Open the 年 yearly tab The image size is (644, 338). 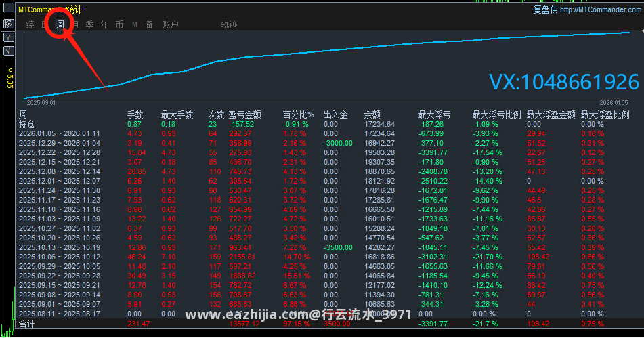tap(105, 24)
